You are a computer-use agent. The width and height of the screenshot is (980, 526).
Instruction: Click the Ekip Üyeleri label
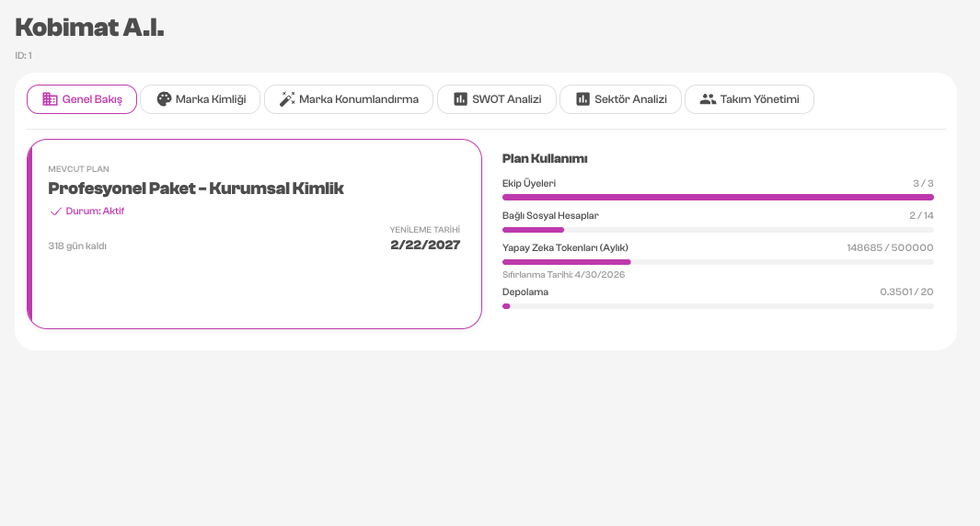(529, 183)
